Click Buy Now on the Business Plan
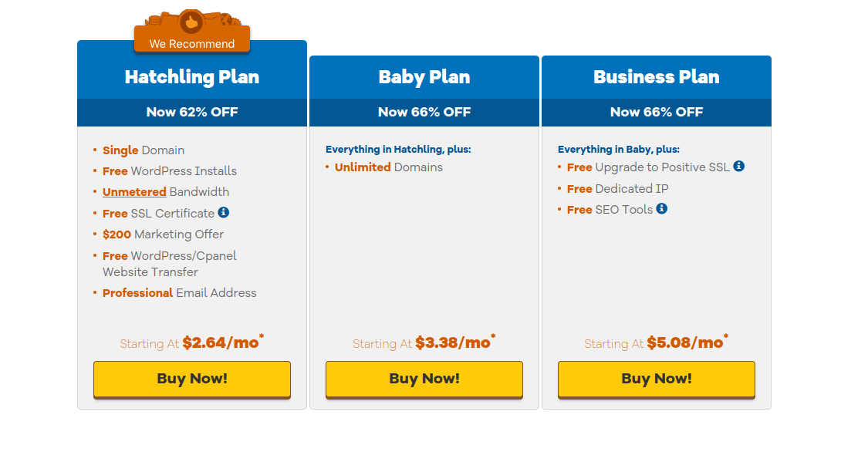The height and width of the screenshot is (452, 868). click(656, 379)
